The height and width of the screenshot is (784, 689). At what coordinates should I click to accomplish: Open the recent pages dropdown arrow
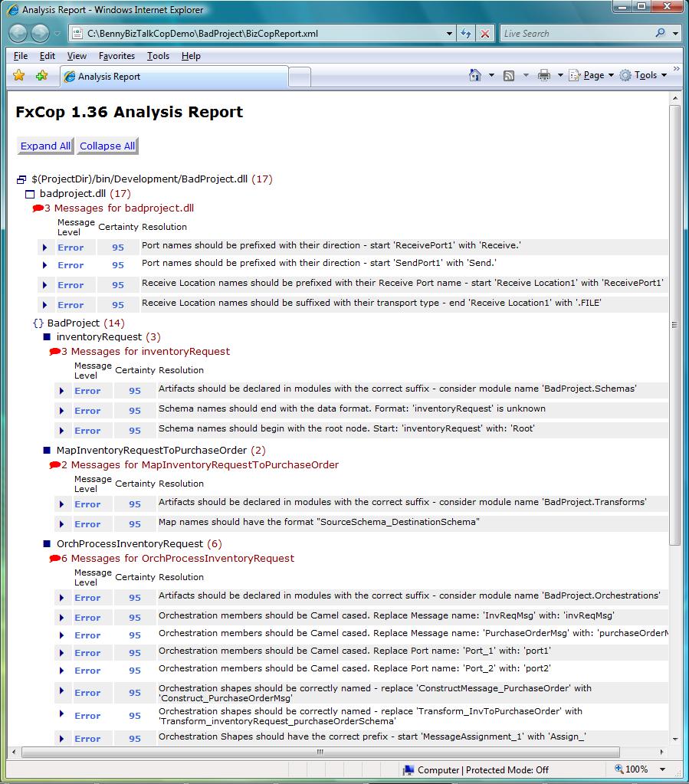coord(57,34)
